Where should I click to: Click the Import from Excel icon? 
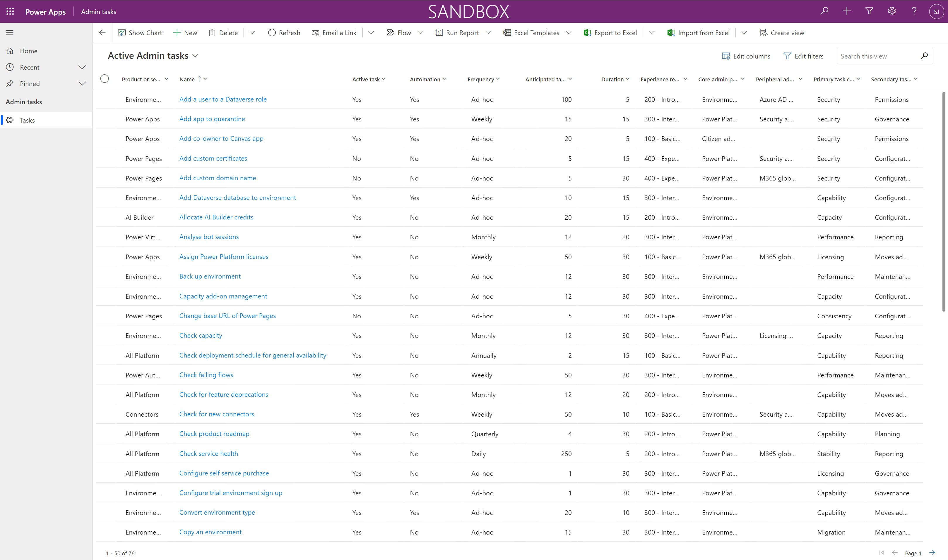coord(670,32)
